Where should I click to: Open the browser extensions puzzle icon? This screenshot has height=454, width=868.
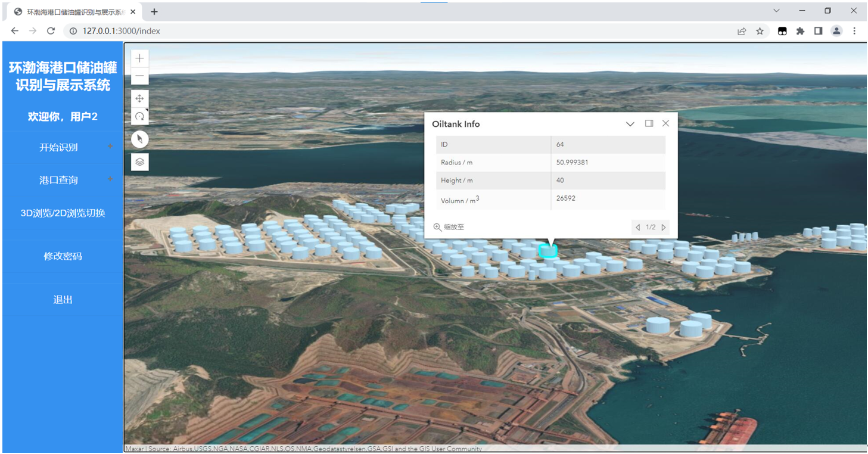800,31
